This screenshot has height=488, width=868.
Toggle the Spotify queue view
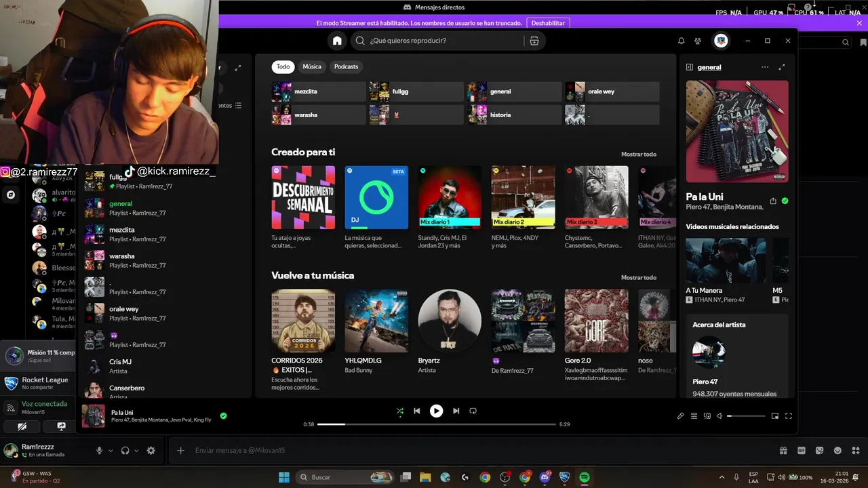[694, 416]
